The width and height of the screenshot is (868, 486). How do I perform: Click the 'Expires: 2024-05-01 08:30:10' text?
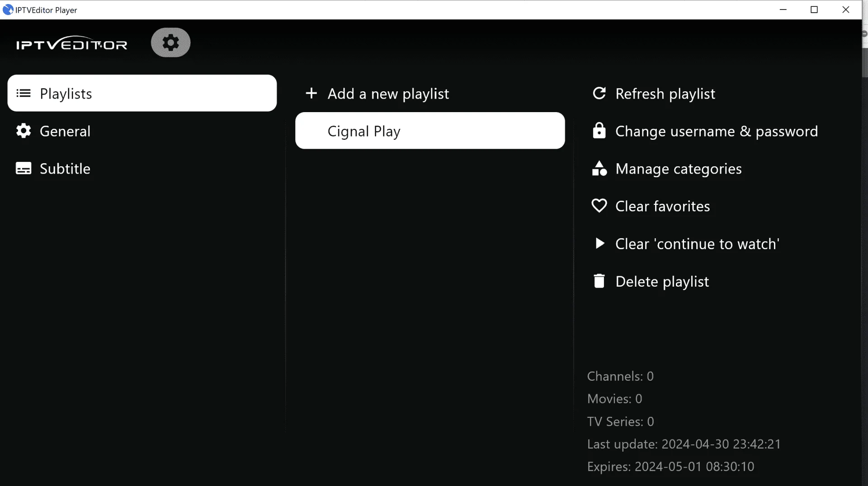[670, 467]
